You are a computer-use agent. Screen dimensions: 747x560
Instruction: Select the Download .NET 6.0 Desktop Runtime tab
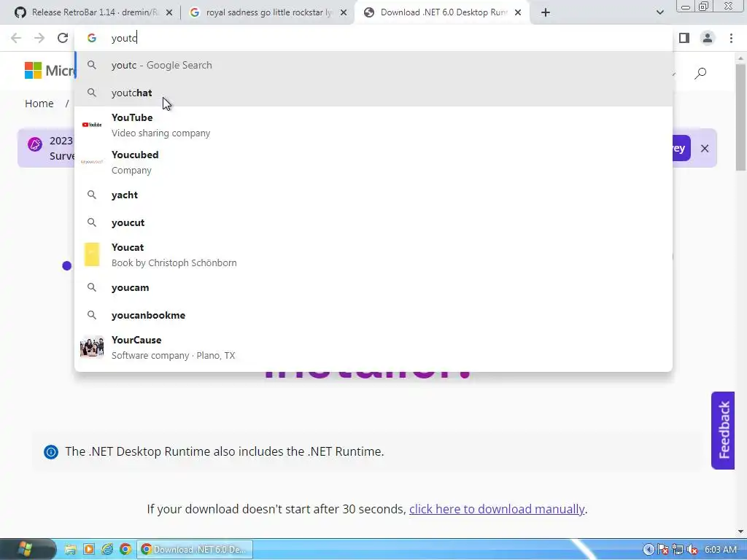(441, 12)
